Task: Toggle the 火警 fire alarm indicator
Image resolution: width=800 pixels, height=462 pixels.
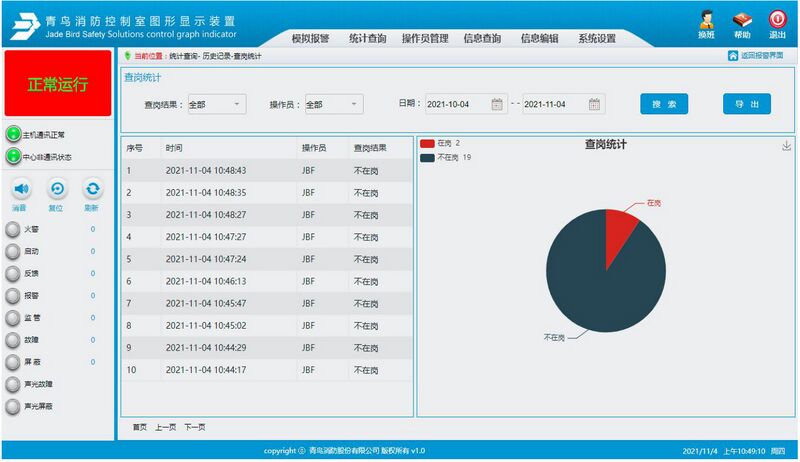Action: point(13,229)
